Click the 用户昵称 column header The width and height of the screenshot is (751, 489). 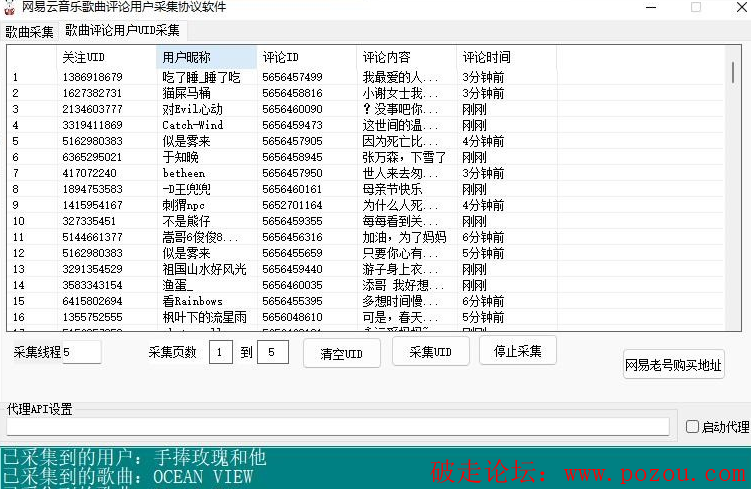207,57
